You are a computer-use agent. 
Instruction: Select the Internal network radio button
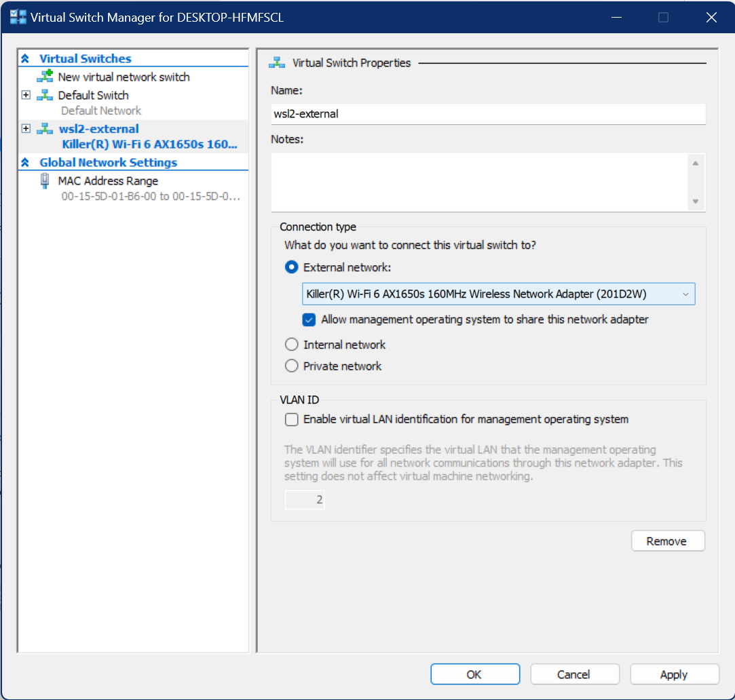coord(291,344)
